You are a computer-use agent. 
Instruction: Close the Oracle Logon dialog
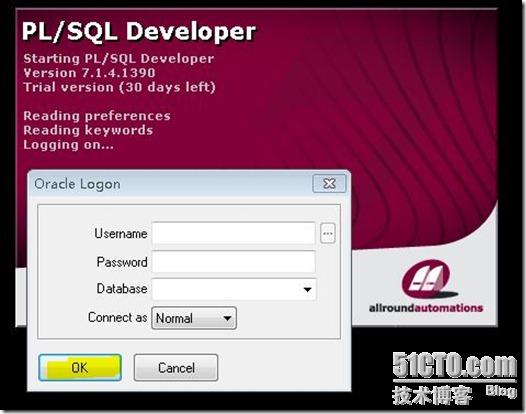(x=329, y=184)
